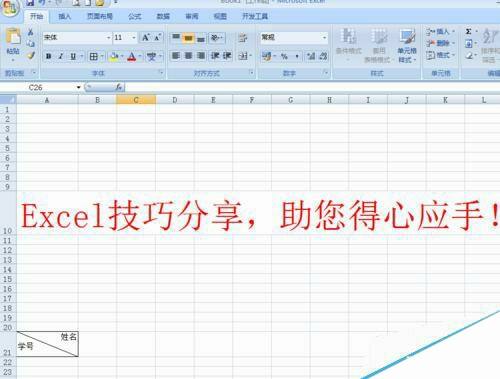This screenshot has height=379, width=500.
Task: Select column C header
Action: pyautogui.click(x=136, y=100)
